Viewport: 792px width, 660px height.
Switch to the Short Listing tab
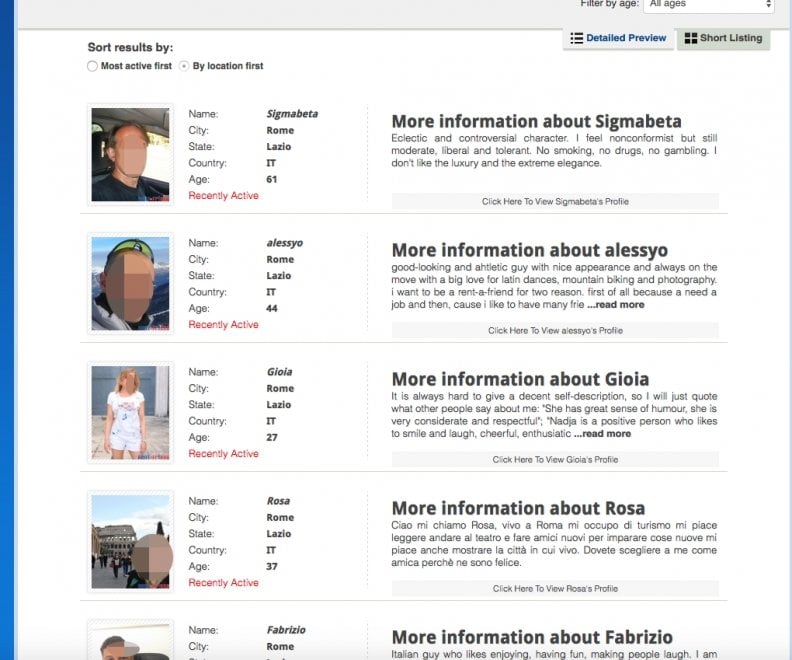(723, 38)
